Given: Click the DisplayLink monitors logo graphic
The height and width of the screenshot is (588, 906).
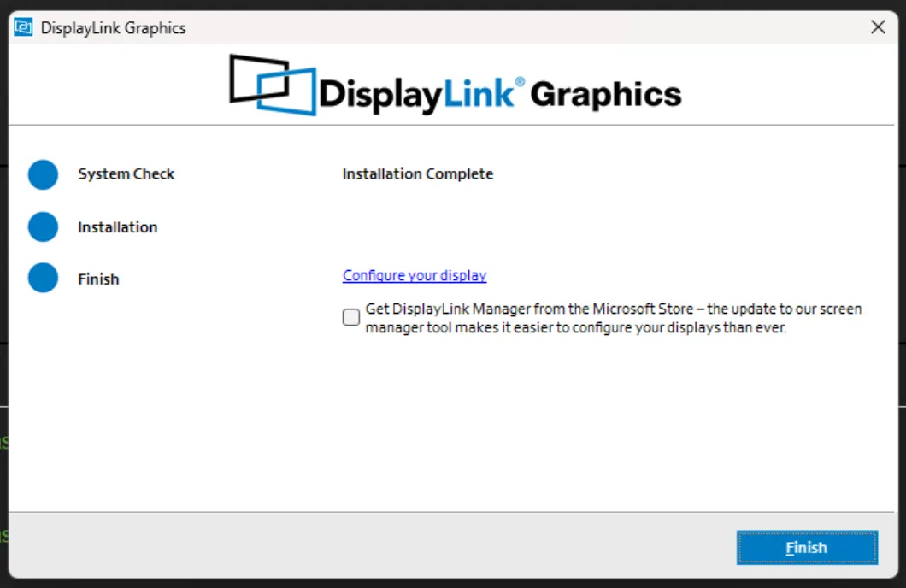Looking at the screenshot, I should [273, 85].
